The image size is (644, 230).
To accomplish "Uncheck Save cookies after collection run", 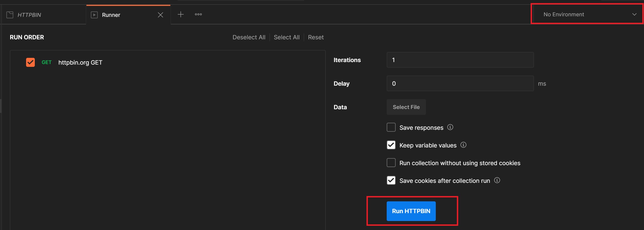I will tap(391, 181).
